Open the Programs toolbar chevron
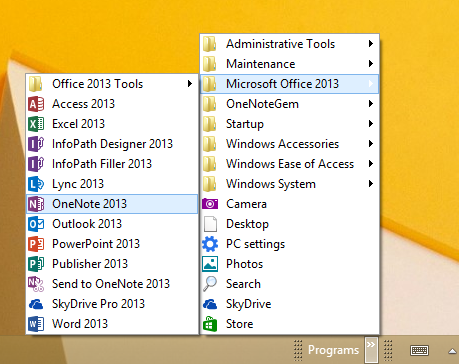The height and width of the screenshot is (364, 459). [371, 350]
